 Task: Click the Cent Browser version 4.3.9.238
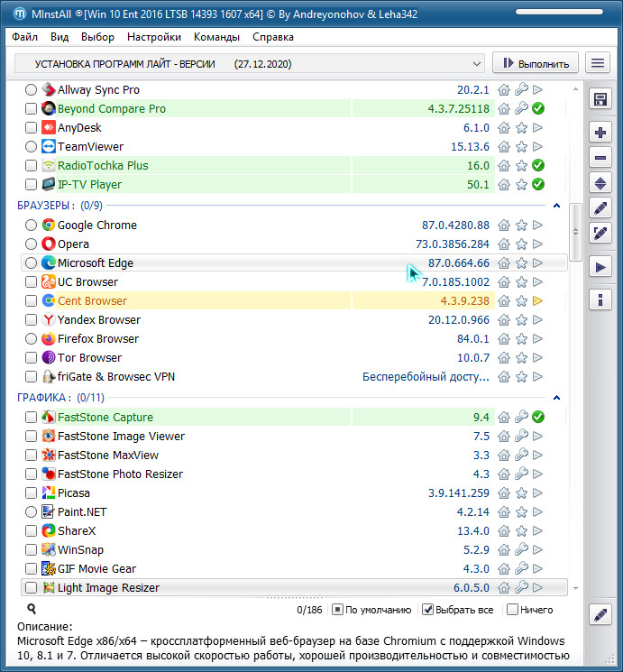[x=465, y=301]
